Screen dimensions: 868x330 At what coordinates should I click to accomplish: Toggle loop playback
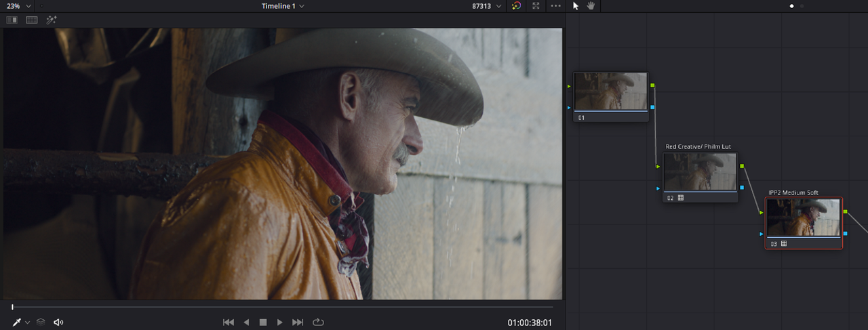pos(319,322)
